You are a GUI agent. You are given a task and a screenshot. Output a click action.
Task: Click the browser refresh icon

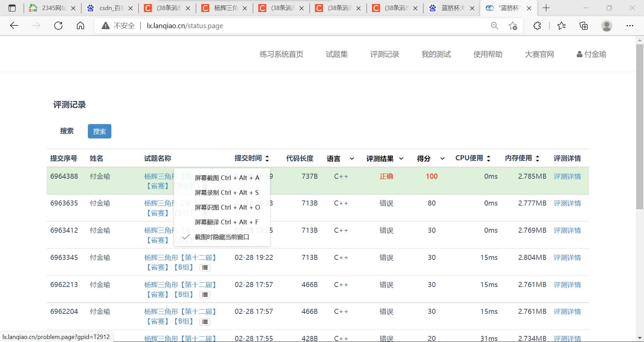[58, 25]
